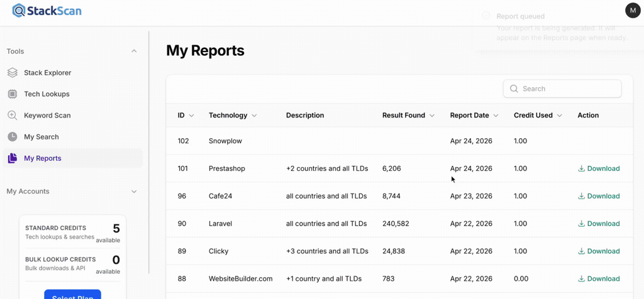The height and width of the screenshot is (299, 644).
Task: Click report ID 102
Action: coord(183,141)
